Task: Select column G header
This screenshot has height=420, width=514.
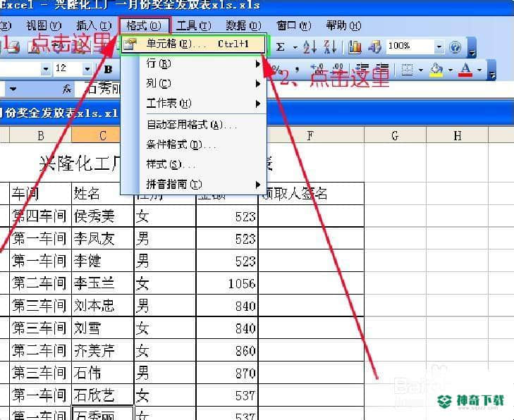Action: (396, 135)
